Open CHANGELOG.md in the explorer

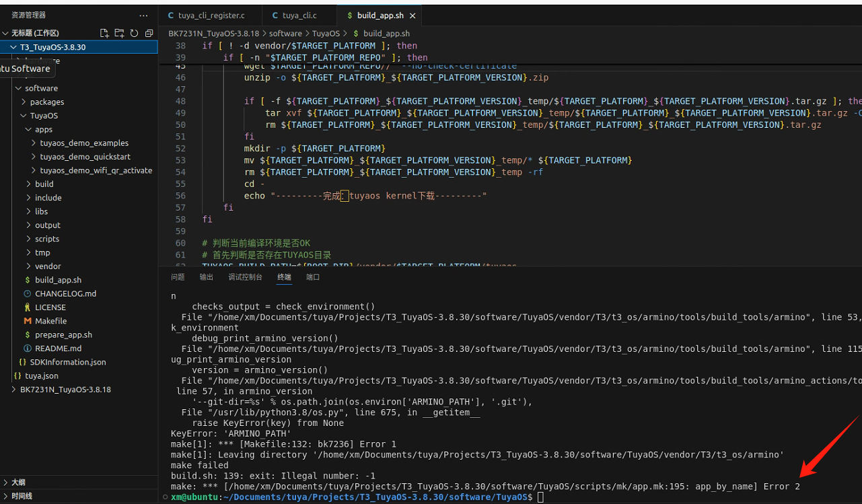79,293
